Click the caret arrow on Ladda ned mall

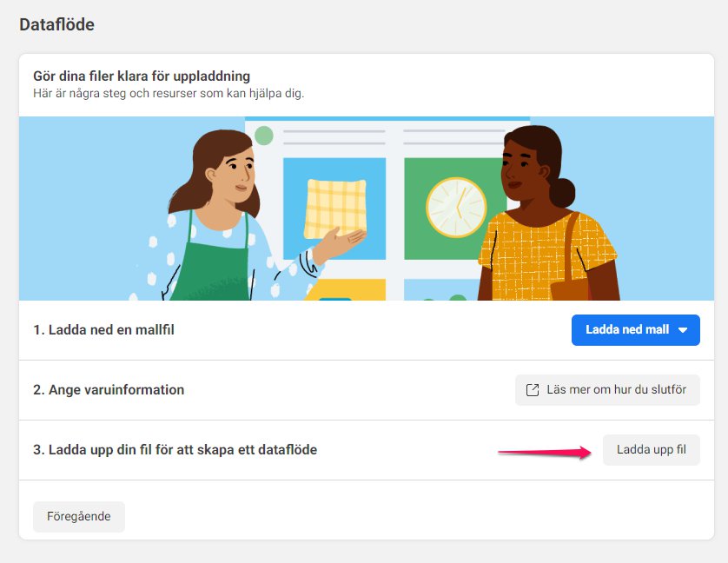pyautogui.click(x=683, y=330)
